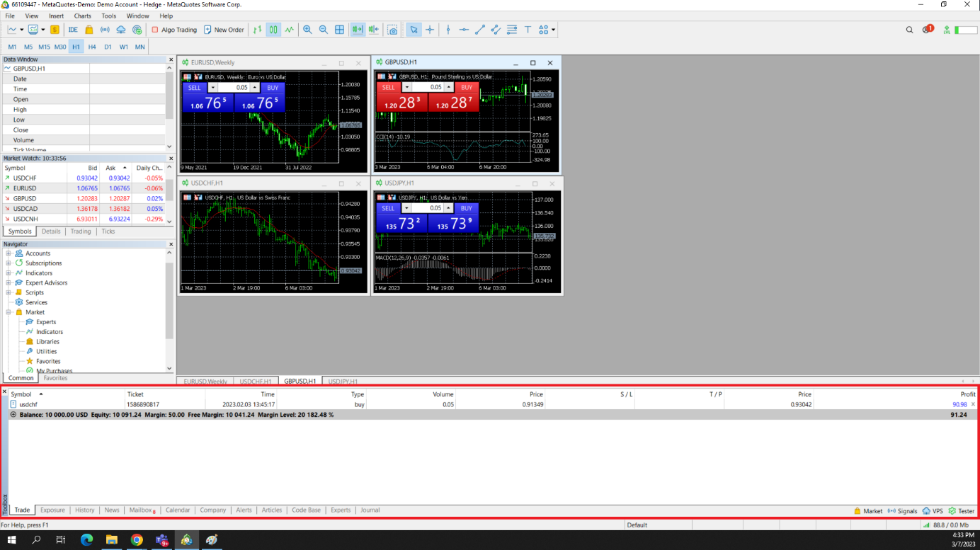
Task: Expand the Accounts tree node
Action: [8, 253]
